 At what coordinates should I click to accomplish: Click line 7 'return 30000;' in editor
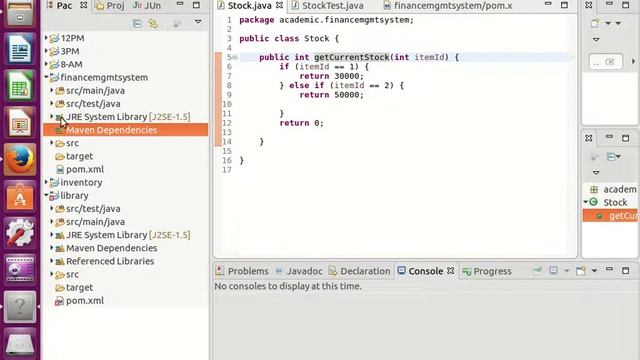pos(331,76)
